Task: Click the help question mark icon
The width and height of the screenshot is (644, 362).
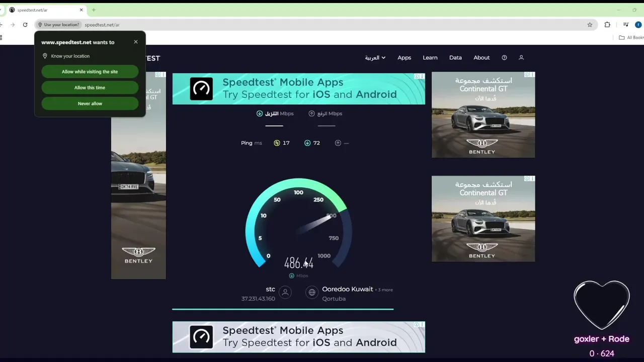Action: [x=504, y=58]
